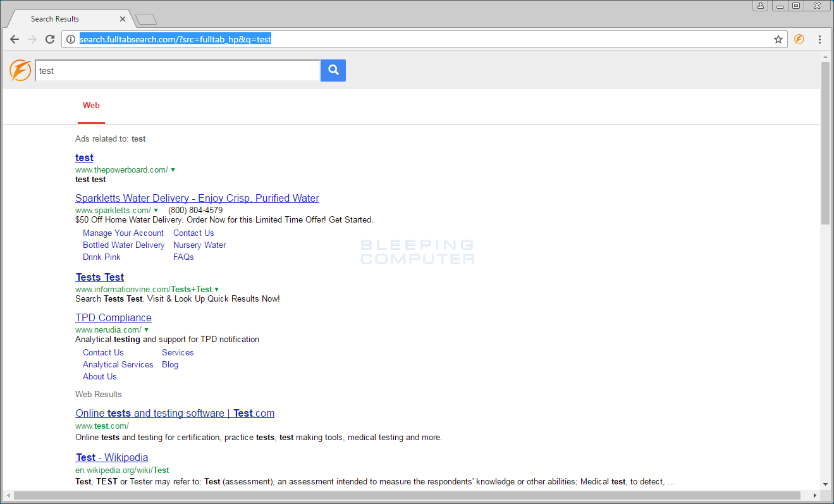Select the Web results tab
834x504 pixels.
click(91, 106)
